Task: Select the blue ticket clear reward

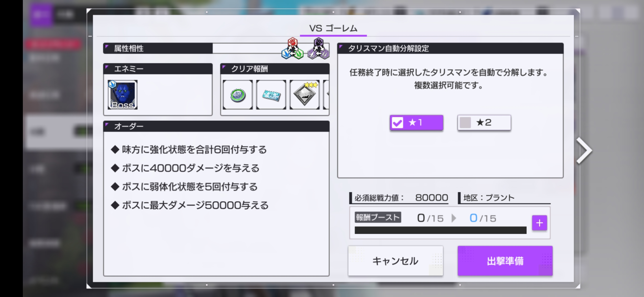Action: (271, 95)
